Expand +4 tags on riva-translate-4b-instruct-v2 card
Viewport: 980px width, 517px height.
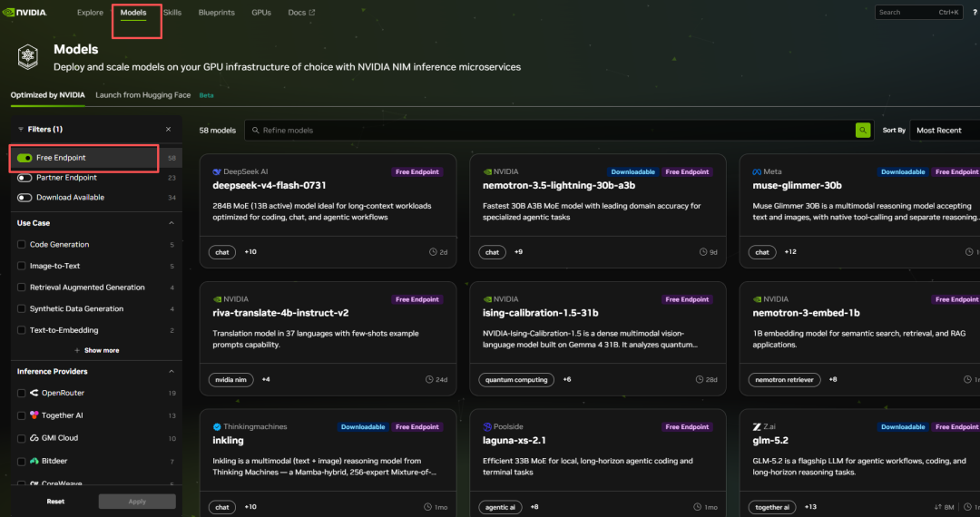[x=266, y=380]
